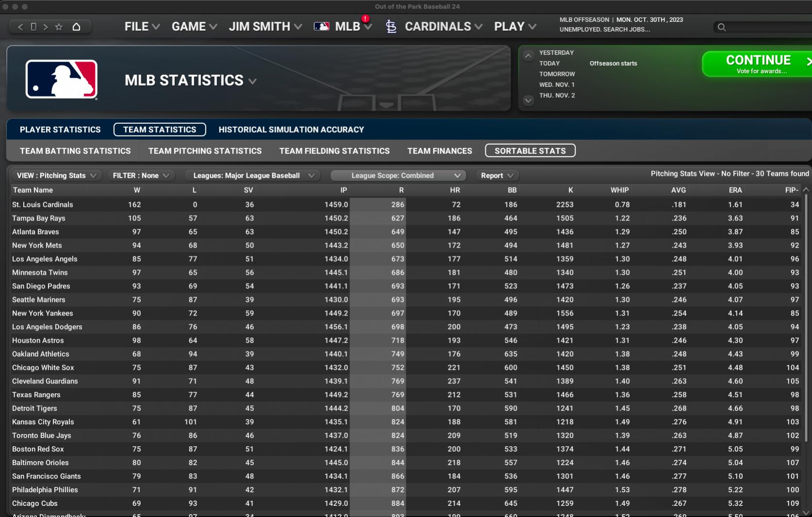This screenshot has width=812, height=517.
Task: Click the search magnifier icon
Action: point(722,27)
